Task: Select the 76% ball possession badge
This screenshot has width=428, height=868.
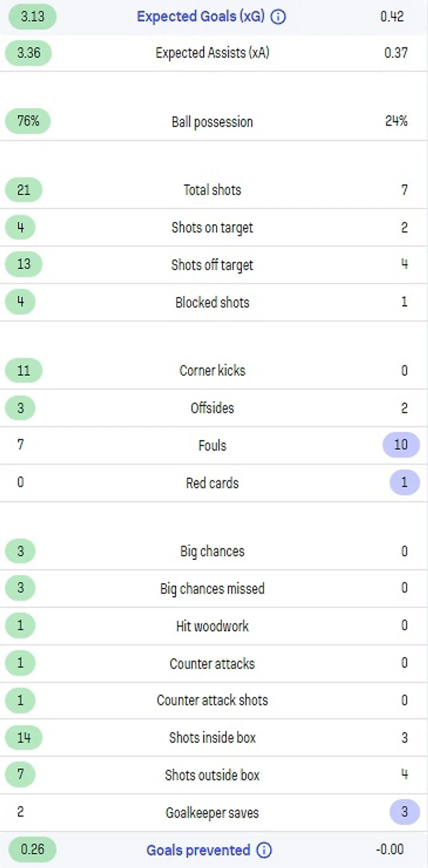Action: click(x=28, y=121)
